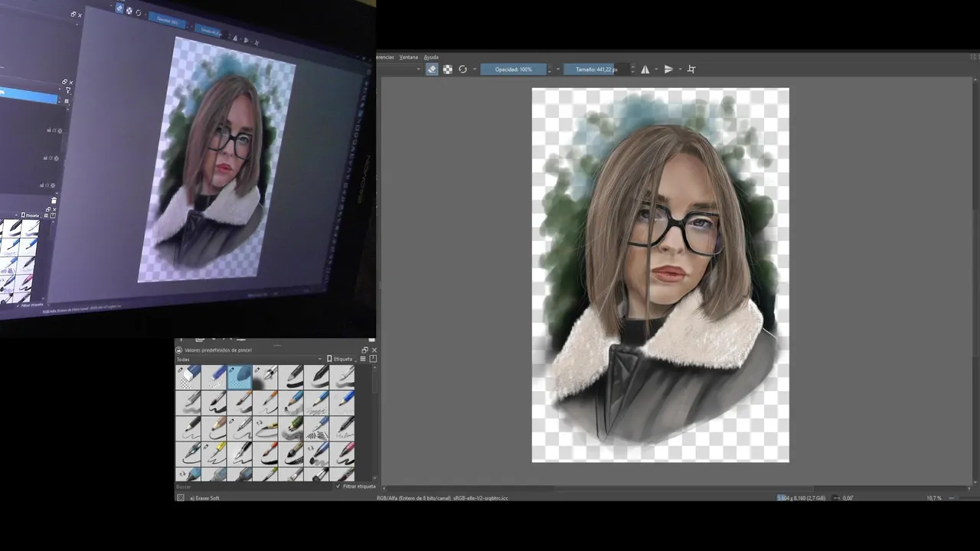Viewport: 980px width, 551px height.
Task: Select the airbrush pen soft-shadow preset
Action: tap(266, 377)
